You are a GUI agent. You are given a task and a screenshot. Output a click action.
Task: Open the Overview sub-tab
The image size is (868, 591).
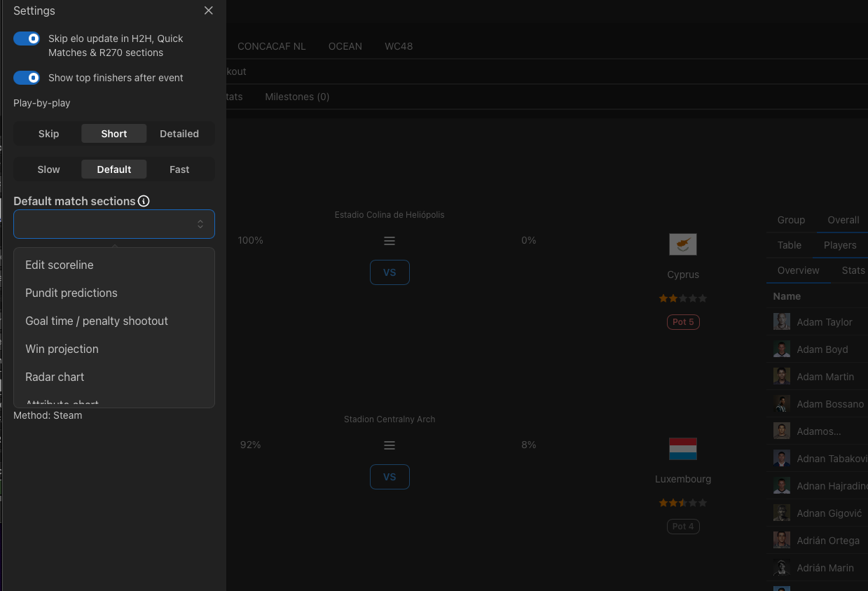pyautogui.click(x=798, y=270)
